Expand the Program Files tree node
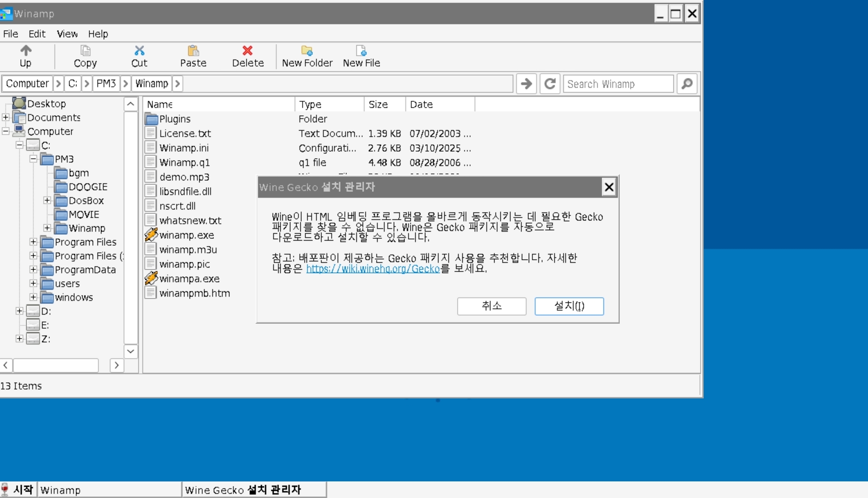The height and width of the screenshot is (498, 868). click(33, 242)
